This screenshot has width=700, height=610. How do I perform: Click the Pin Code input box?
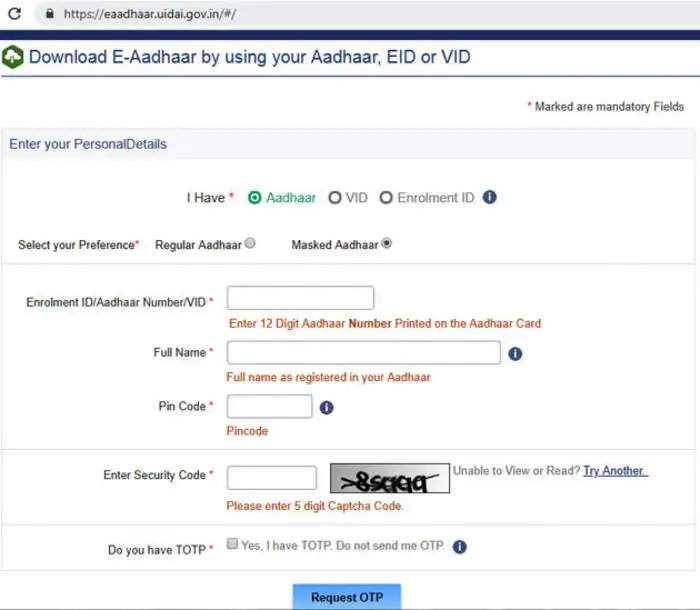[269, 407]
